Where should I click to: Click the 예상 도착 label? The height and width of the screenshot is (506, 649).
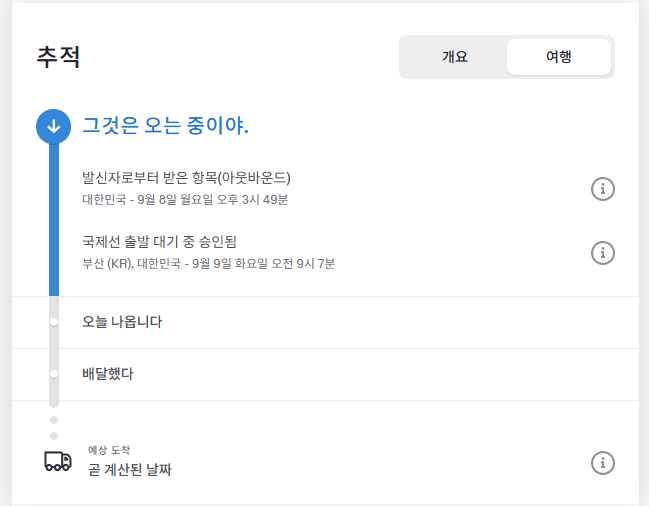point(109,450)
